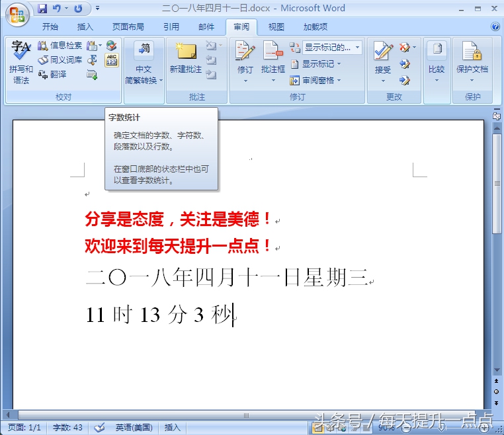Toggle Insert (插入) mode in status bar
The height and width of the screenshot is (435, 504).
pyautogui.click(x=172, y=428)
